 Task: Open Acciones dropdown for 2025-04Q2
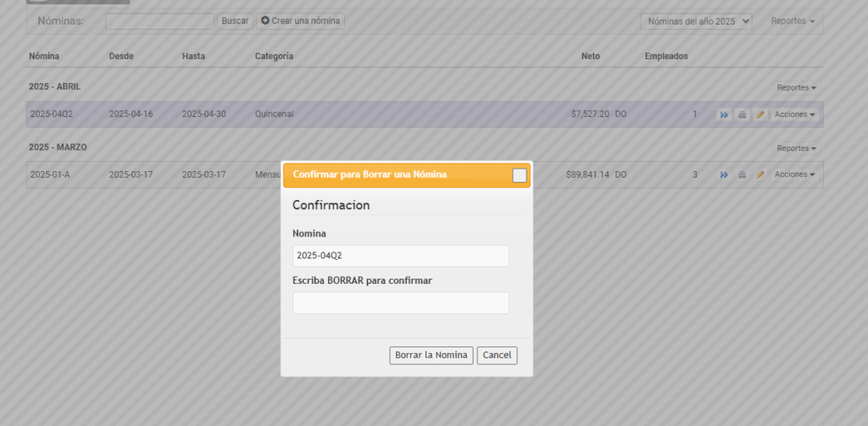coord(795,114)
